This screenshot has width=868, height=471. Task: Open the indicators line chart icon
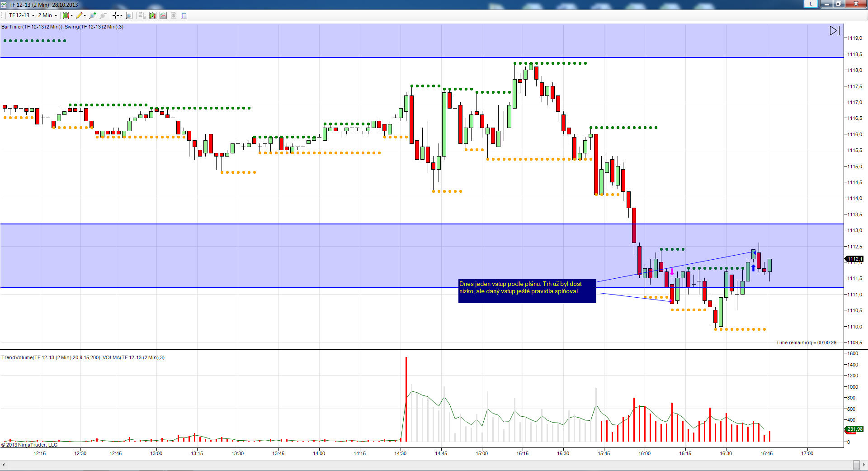[x=163, y=15]
